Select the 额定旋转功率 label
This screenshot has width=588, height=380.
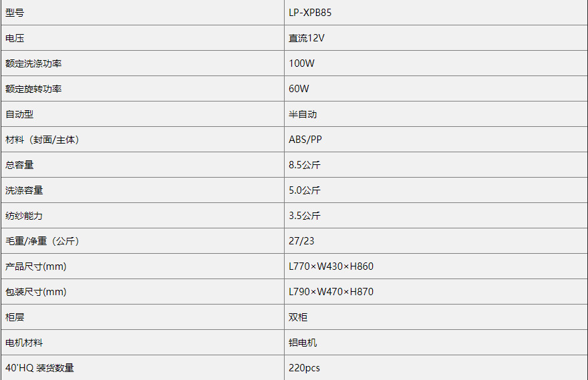click(33, 89)
